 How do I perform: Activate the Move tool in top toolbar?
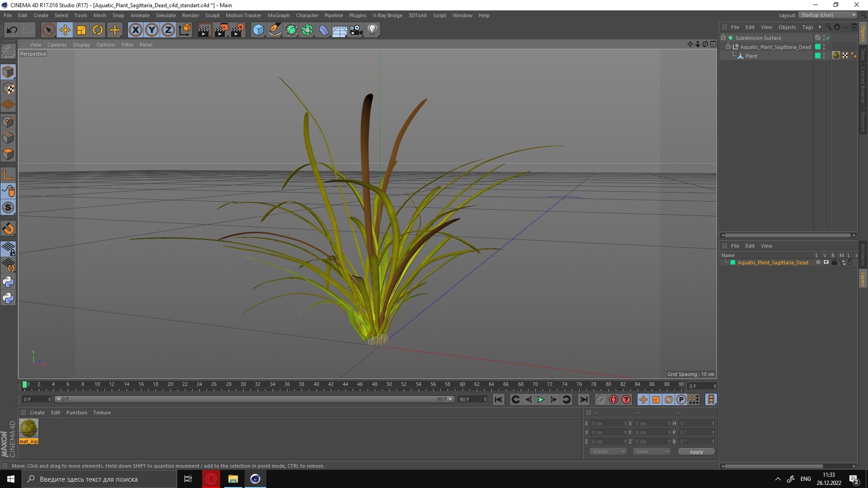point(65,30)
